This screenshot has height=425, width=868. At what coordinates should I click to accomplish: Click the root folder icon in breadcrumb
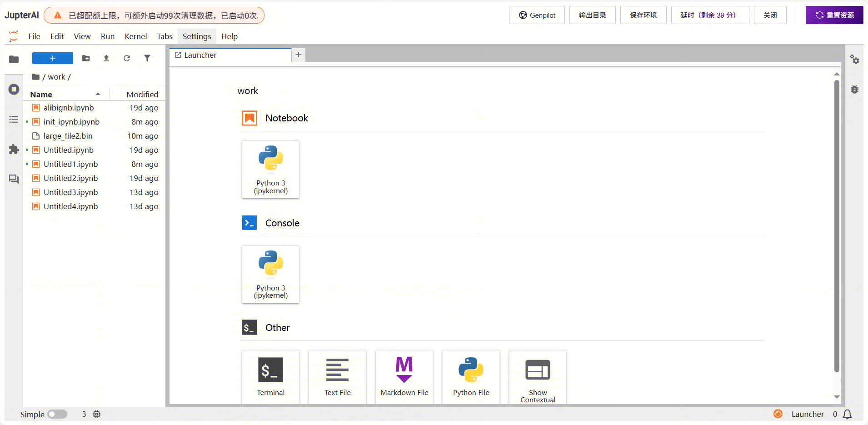tap(35, 77)
